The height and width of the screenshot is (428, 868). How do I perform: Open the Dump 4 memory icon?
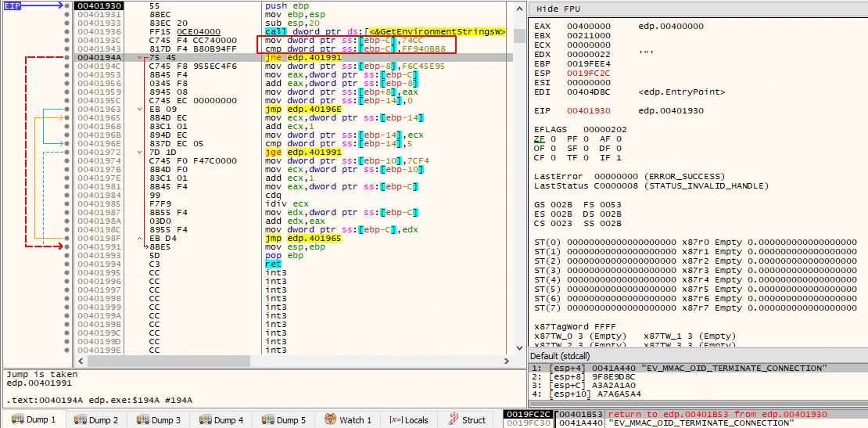click(206, 419)
